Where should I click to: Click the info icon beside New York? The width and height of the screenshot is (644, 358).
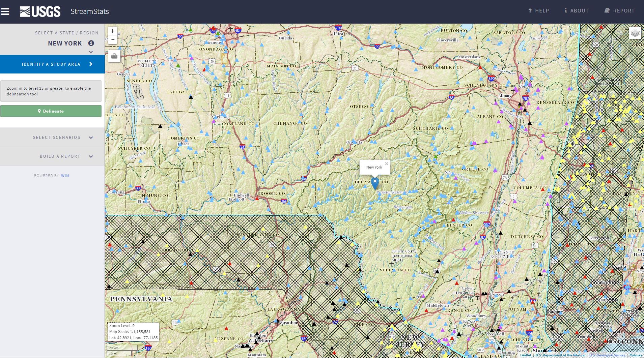[91, 43]
